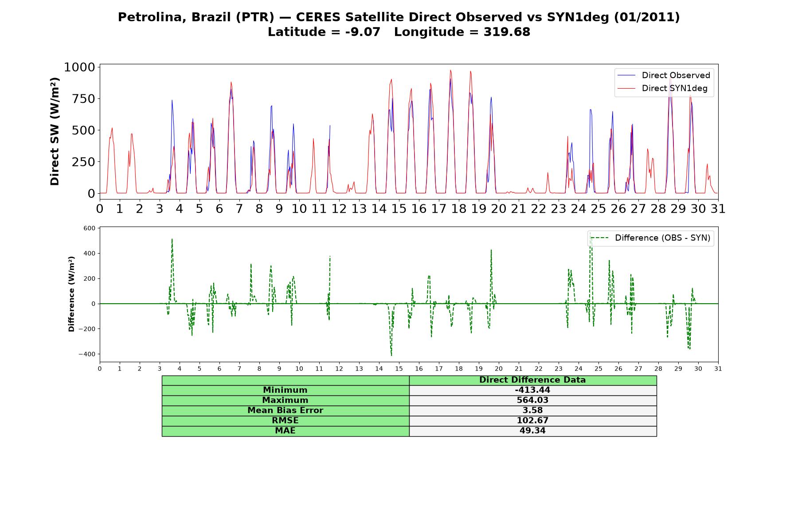The image size is (798, 532).
Task: Click the Direct SW (W/m²) axis label
Action: pos(55,131)
